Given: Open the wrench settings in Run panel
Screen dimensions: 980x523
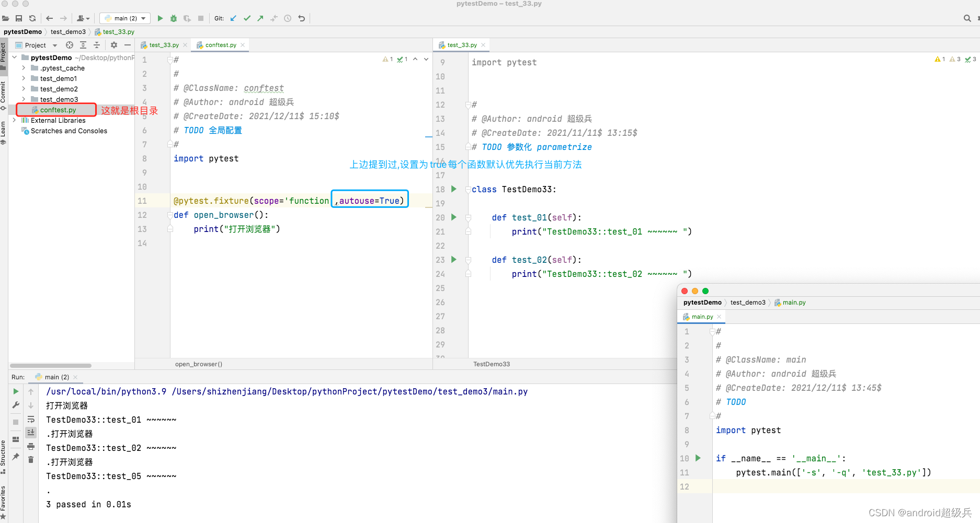Looking at the screenshot, I should point(16,405).
